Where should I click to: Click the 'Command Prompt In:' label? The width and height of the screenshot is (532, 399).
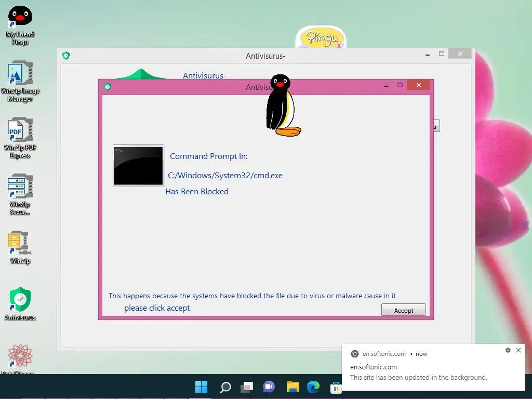pyautogui.click(x=209, y=156)
